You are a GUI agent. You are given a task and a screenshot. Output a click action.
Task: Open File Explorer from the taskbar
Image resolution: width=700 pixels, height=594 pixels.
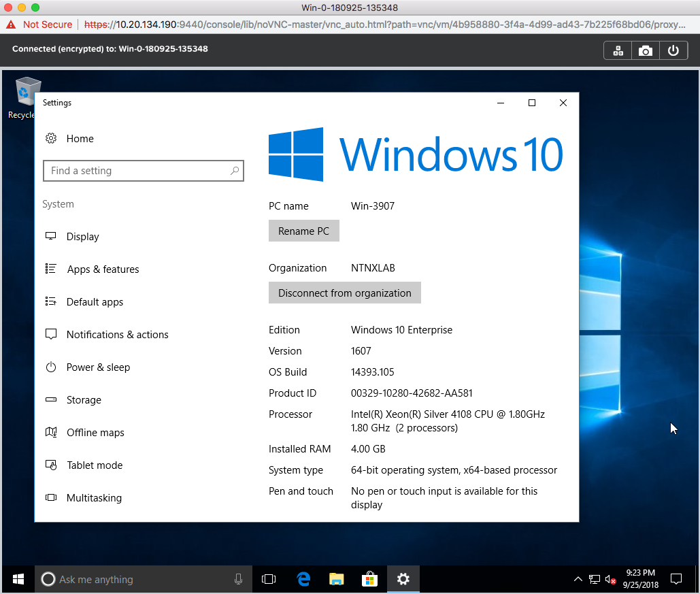[x=337, y=579]
